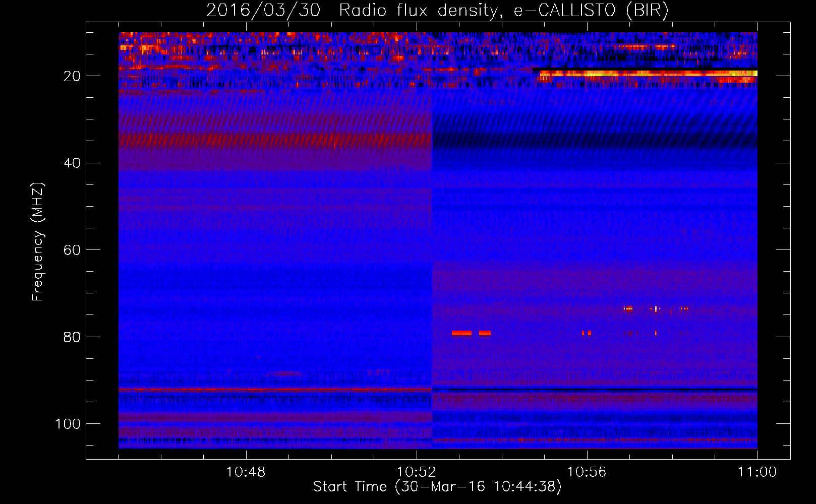Click the 20 frequency tick label
Viewport: 816px width, 504px height.
click(x=72, y=76)
